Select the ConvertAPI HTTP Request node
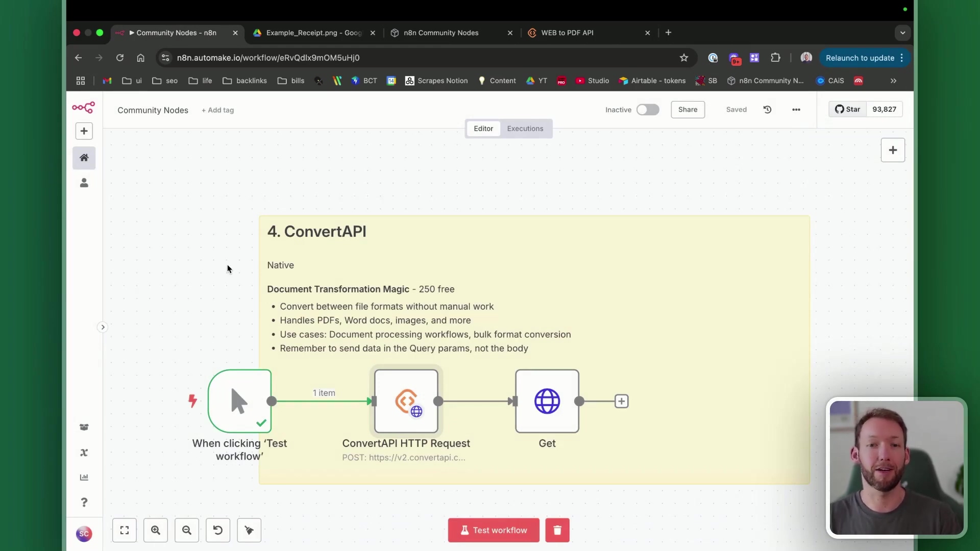The height and width of the screenshot is (551, 980). [x=406, y=401]
